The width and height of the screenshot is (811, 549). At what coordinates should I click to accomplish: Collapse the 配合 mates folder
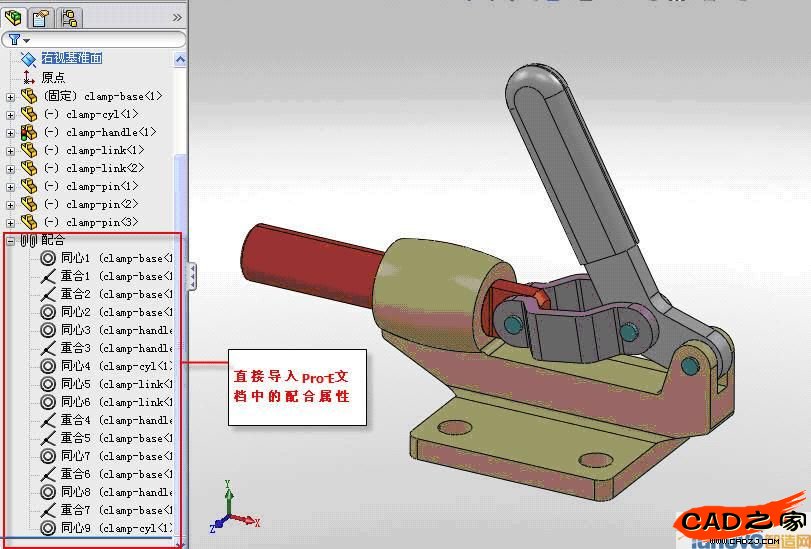(11, 241)
